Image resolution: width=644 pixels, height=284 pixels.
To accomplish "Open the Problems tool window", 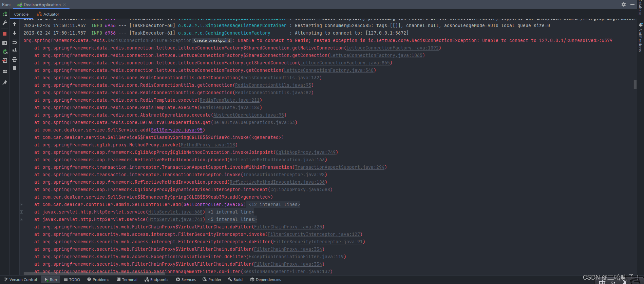I will click(98, 280).
